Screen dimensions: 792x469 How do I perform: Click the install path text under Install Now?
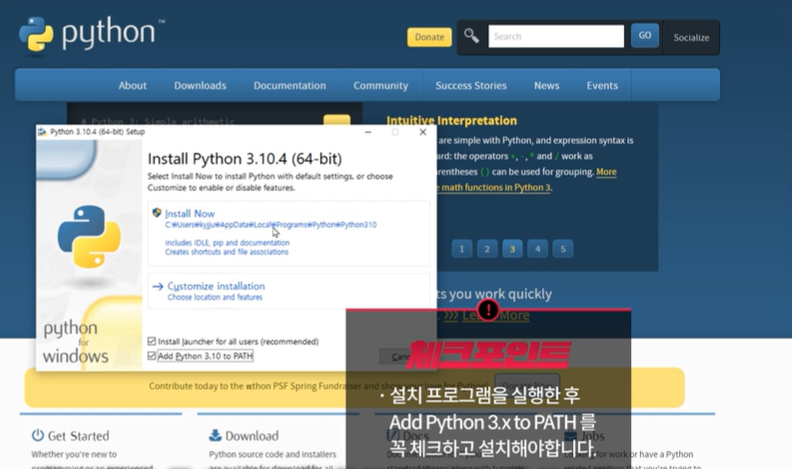(271, 225)
